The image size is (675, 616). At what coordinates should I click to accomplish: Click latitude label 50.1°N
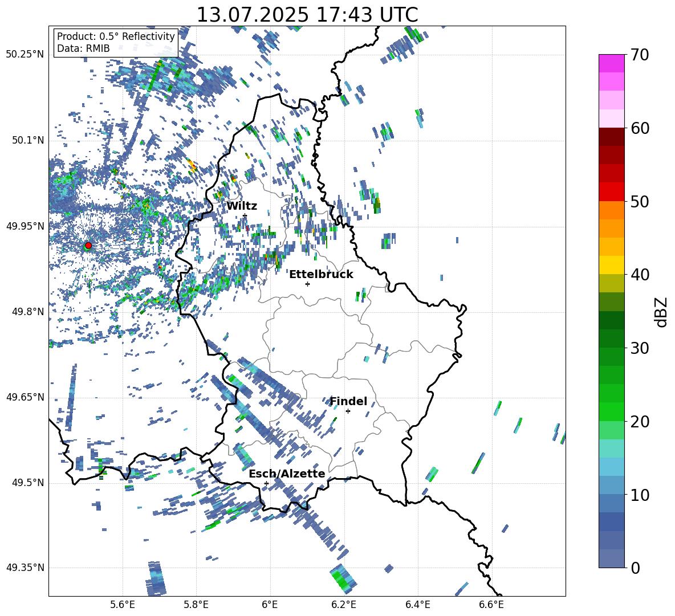pyautogui.click(x=27, y=140)
